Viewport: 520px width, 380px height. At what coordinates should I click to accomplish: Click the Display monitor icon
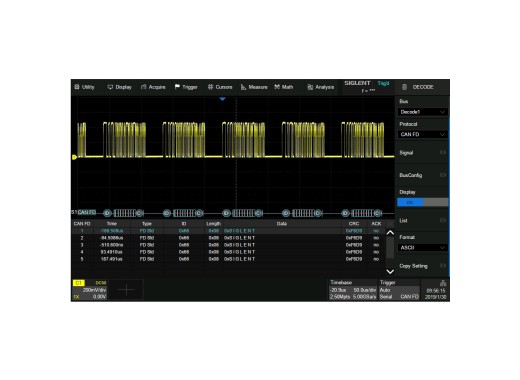pyautogui.click(x=110, y=87)
